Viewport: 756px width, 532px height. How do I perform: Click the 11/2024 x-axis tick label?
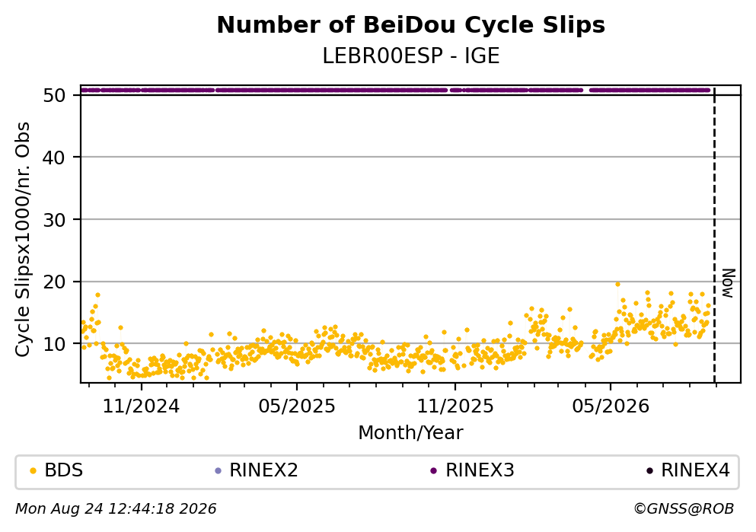141,406
